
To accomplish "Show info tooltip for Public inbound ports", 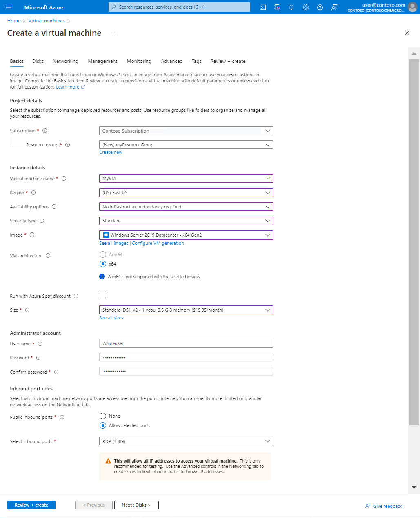I will pos(62,417).
